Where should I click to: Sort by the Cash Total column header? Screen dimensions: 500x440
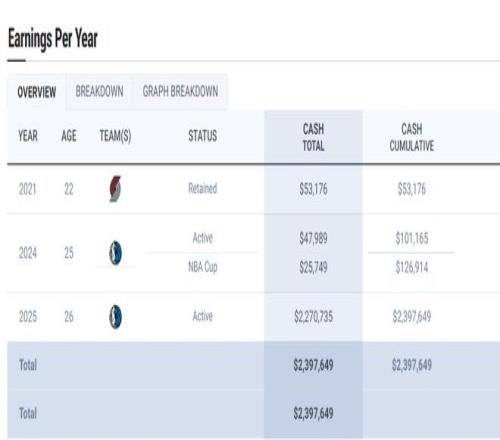313,137
